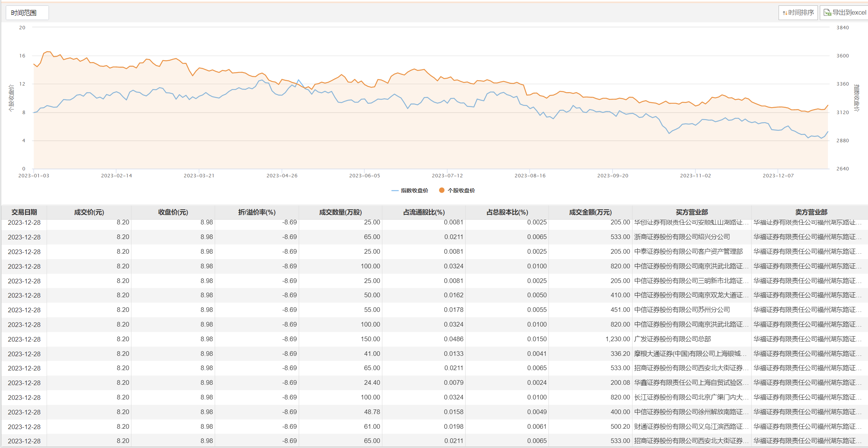This screenshot has height=448, width=868.
Task: Click buyer 摩根大通证券(中国)有限公司上海银城 cell
Action: click(x=691, y=354)
